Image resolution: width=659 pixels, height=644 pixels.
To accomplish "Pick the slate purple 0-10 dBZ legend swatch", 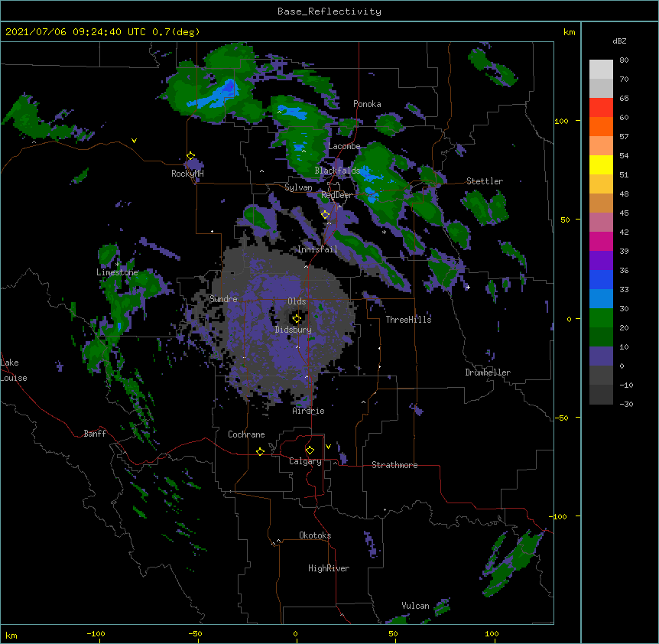I will (601, 356).
